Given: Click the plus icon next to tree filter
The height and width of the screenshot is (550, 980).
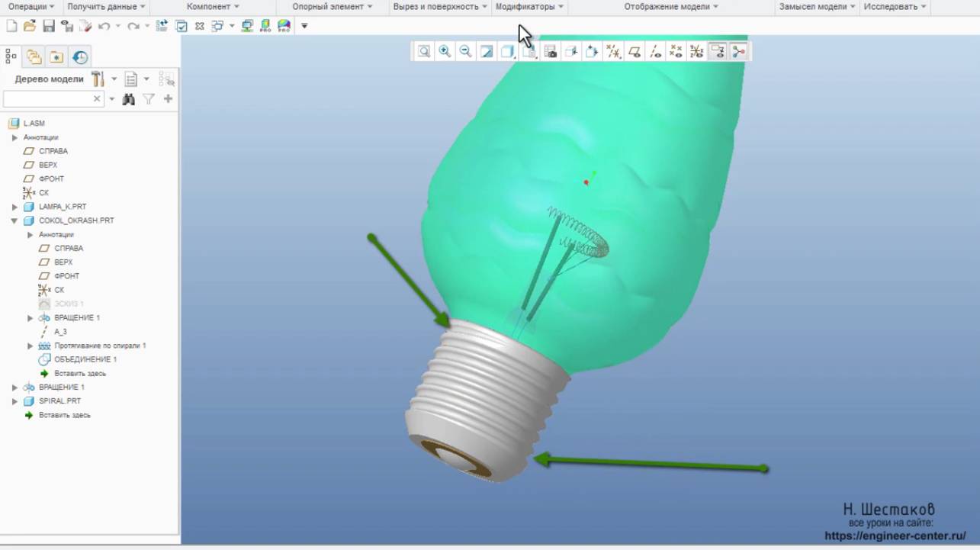Looking at the screenshot, I should [169, 99].
